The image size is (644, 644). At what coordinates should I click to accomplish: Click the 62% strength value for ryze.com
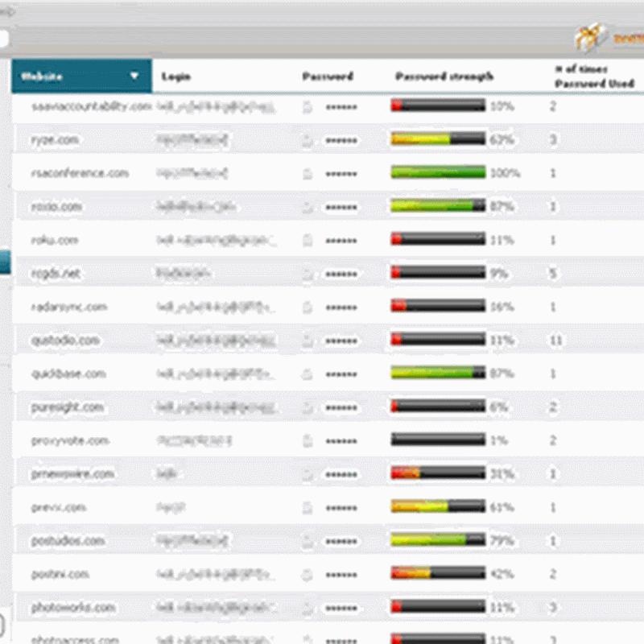(x=502, y=140)
